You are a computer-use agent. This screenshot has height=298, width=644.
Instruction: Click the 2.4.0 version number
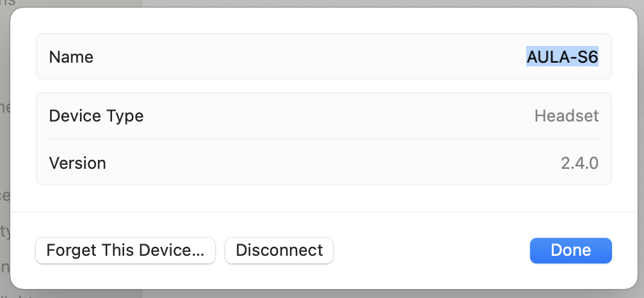point(579,162)
